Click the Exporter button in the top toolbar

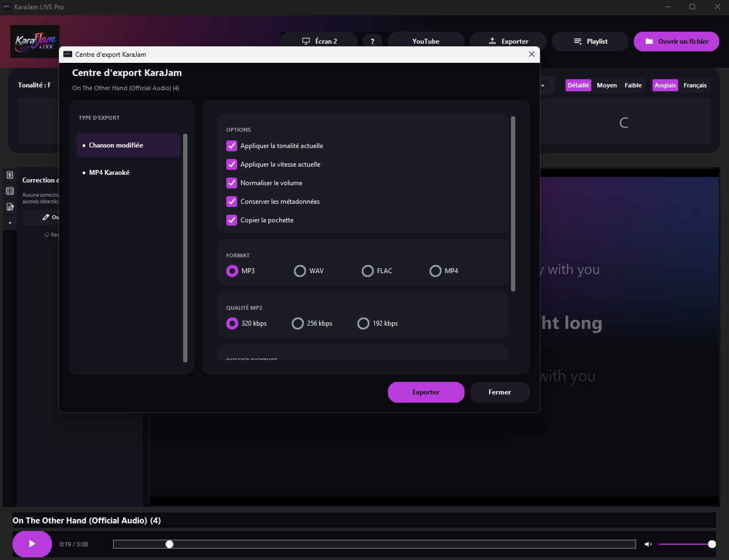(508, 42)
